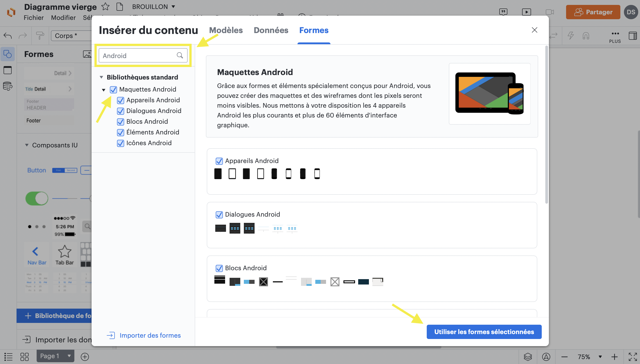640x364 pixels.
Task: Open the DS user avatar
Action: click(x=631, y=12)
